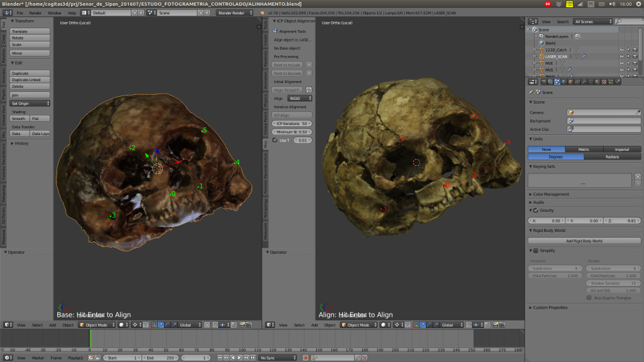
Task: Jump to the last frame in timeline
Action: [x=253, y=358]
